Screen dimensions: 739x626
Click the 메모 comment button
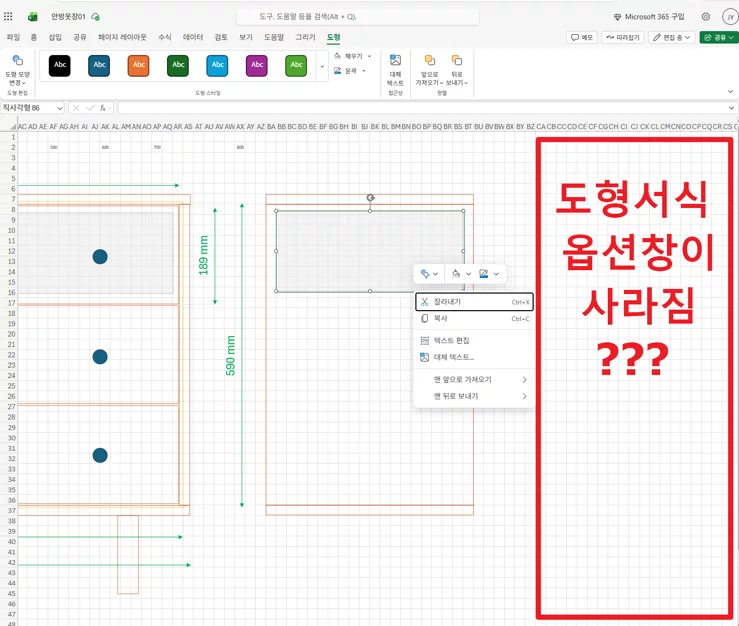click(582, 37)
